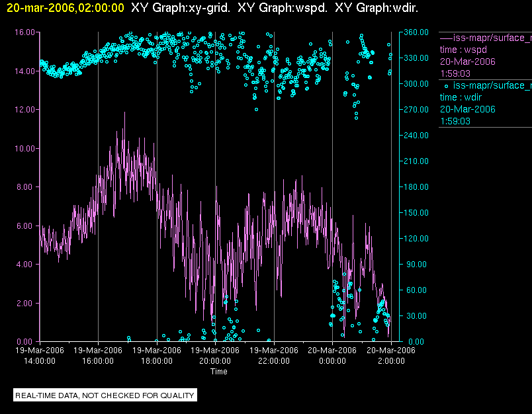The height and width of the screenshot is (414, 532).
Task: Click the 19-Mar-2006 22:00:00 axis tick label
Action: (274, 356)
